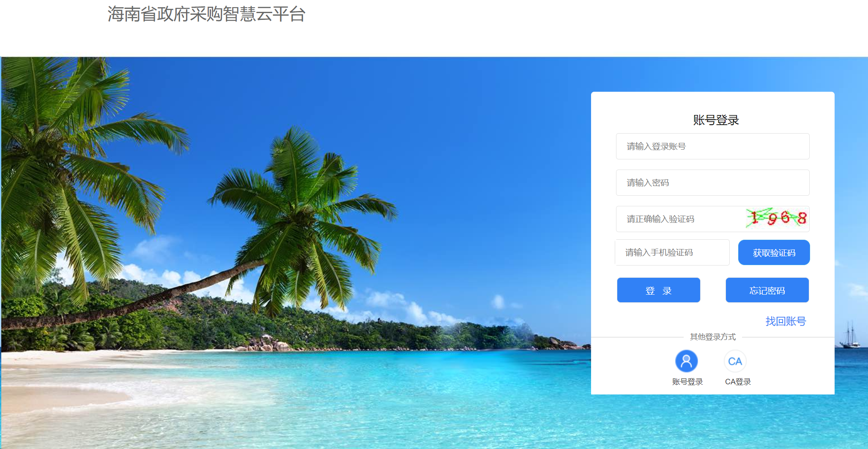Focus the 请输入登录账号 account field

coord(712,146)
